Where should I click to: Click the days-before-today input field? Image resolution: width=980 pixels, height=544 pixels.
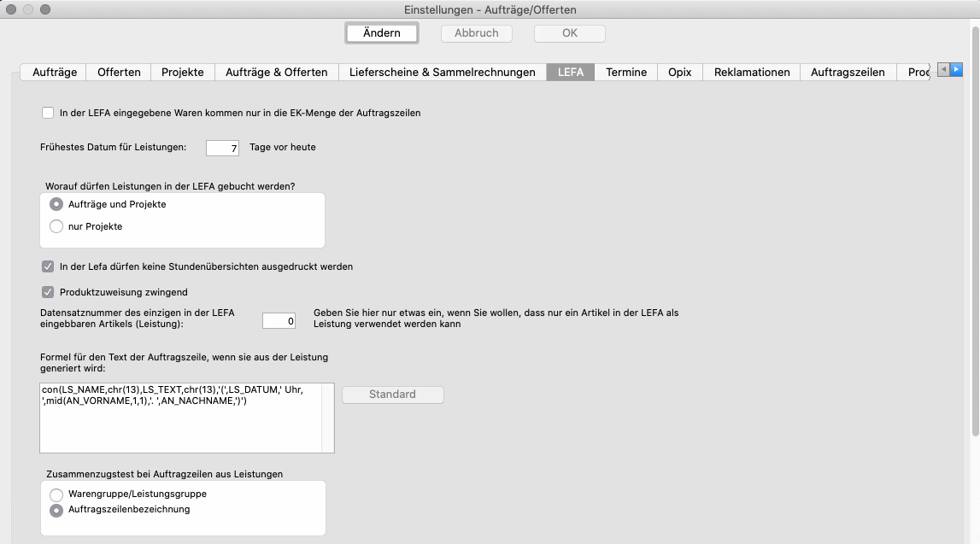(x=222, y=148)
